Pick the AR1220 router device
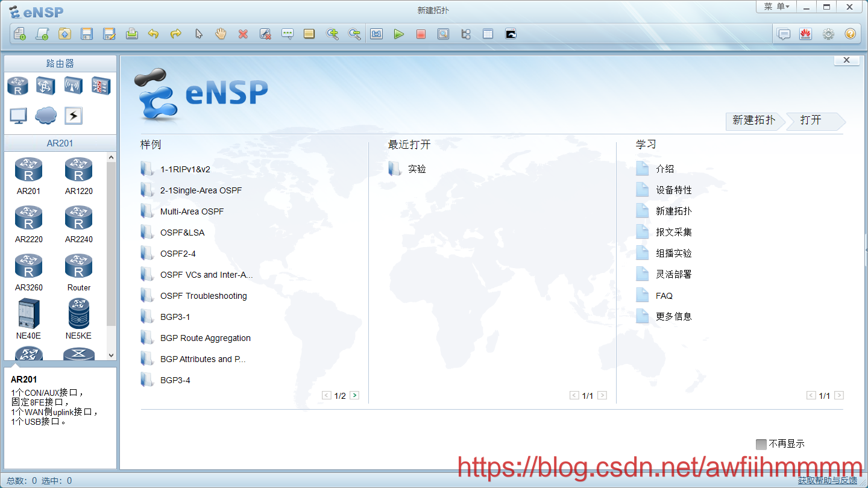The height and width of the screenshot is (488, 868). pos(79,176)
